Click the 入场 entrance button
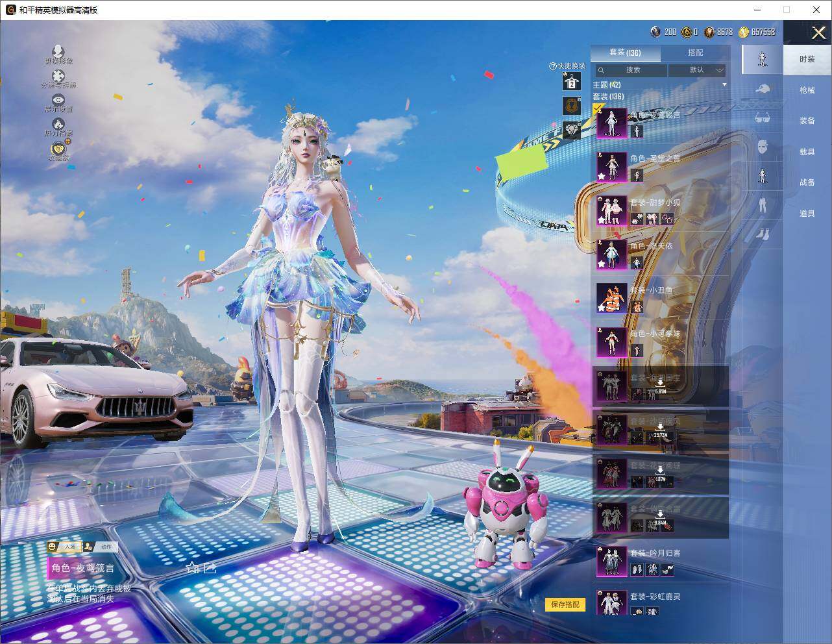832x644 pixels. click(64, 547)
